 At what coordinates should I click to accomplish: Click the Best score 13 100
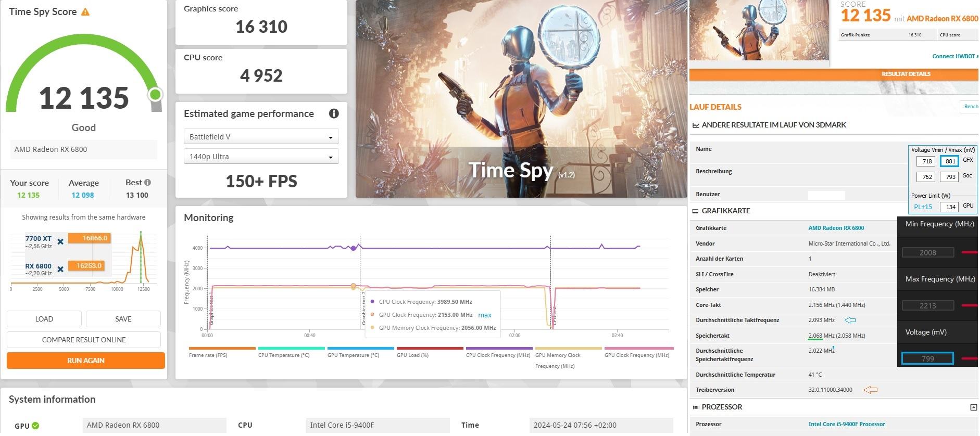point(137,195)
